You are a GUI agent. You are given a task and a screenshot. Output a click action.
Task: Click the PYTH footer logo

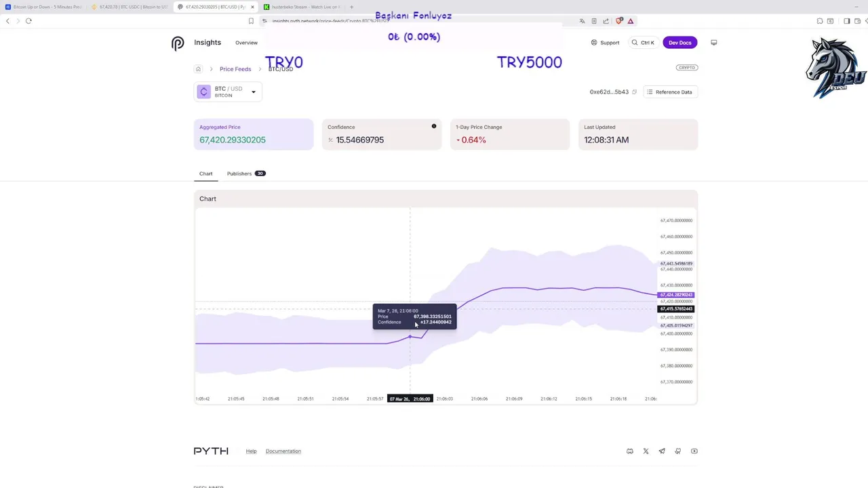[x=211, y=451]
